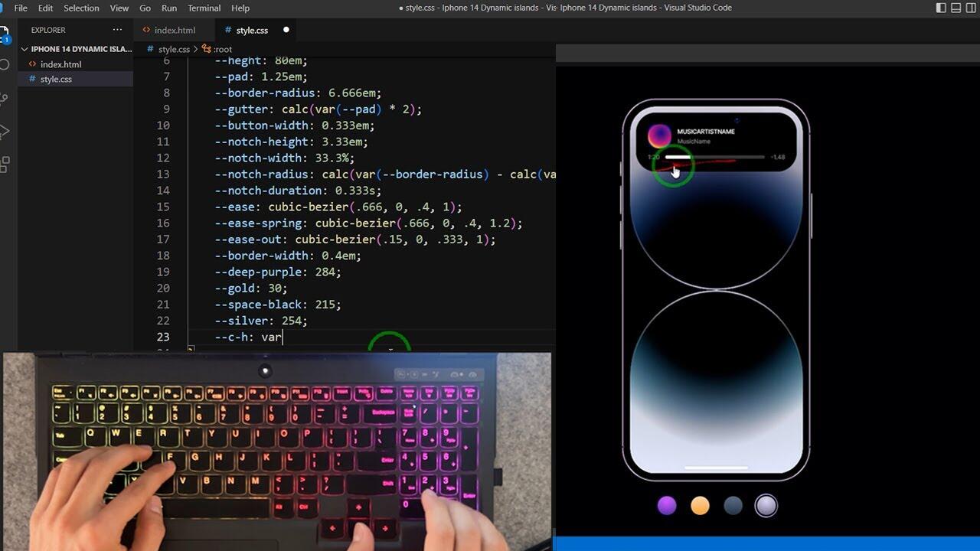Switch to the index.html editor tab
The width and height of the screenshot is (980, 551).
click(x=175, y=31)
